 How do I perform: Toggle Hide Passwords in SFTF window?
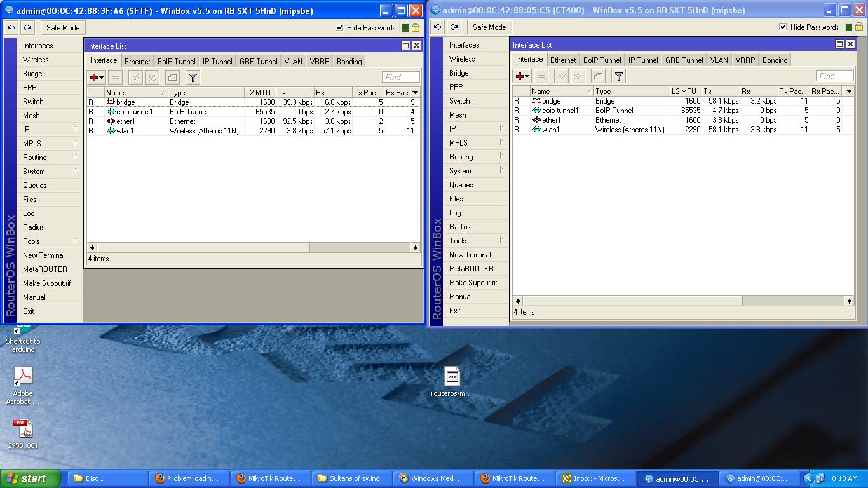pyautogui.click(x=339, y=28)
